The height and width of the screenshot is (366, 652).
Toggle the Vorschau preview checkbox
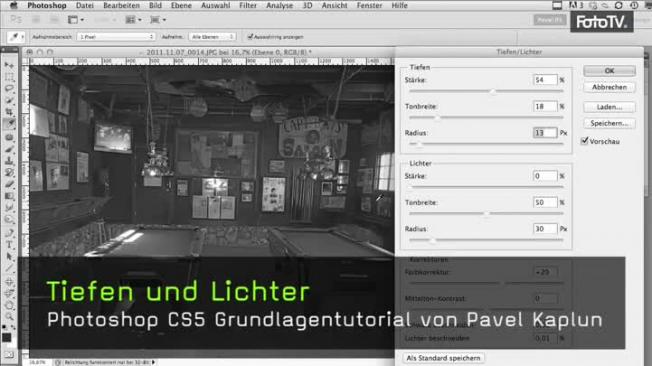tap(585, 141)
